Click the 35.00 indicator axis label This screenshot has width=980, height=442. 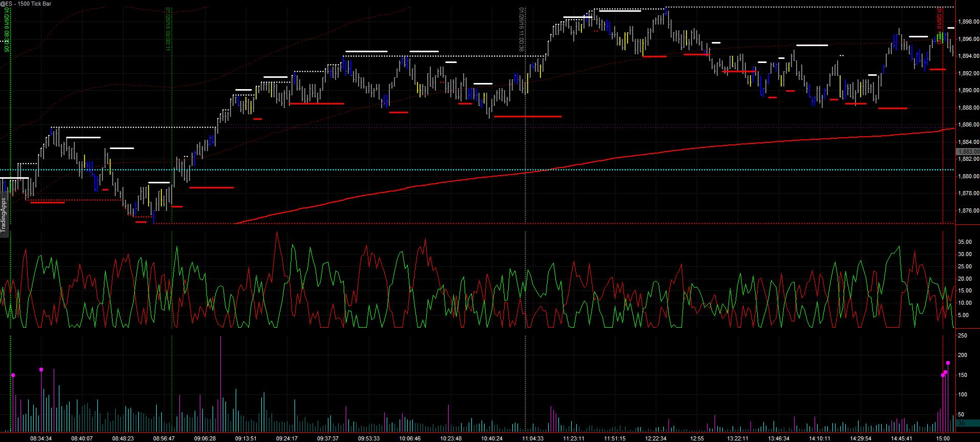964,242
